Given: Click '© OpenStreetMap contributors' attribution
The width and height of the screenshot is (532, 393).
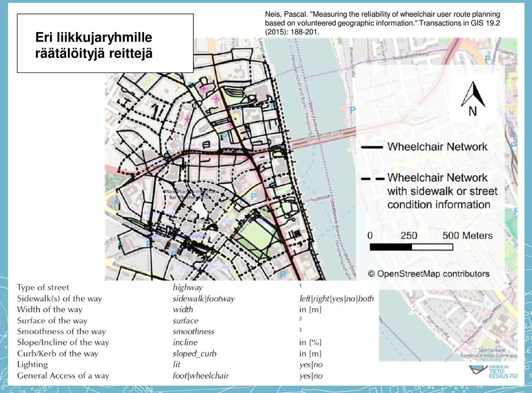Looking at the screenshot, I should pos(429,274).
